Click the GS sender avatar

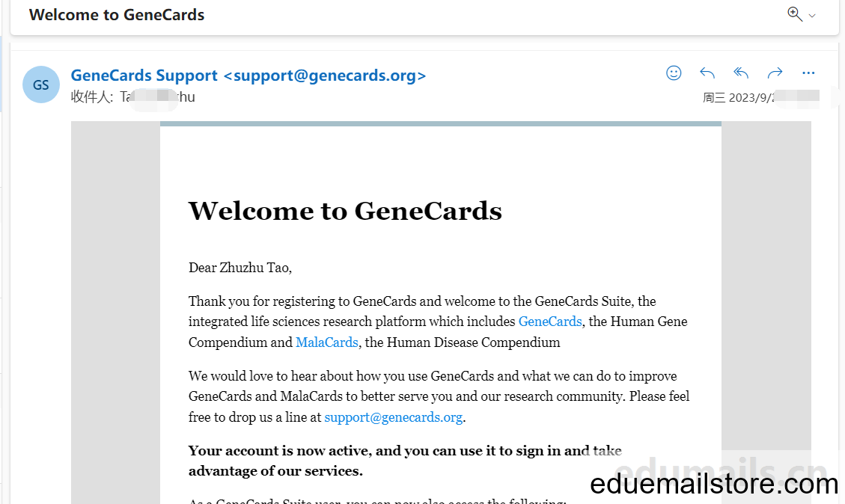pos(41,84)
